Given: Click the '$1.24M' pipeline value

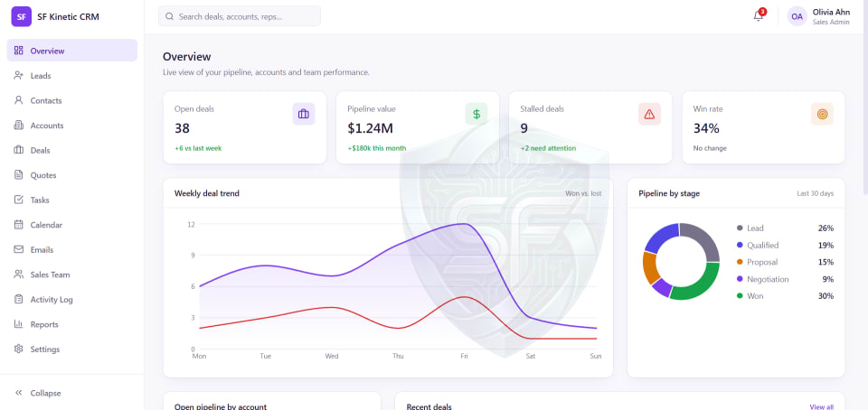Looking at the screenshot, I should point(371,128).
